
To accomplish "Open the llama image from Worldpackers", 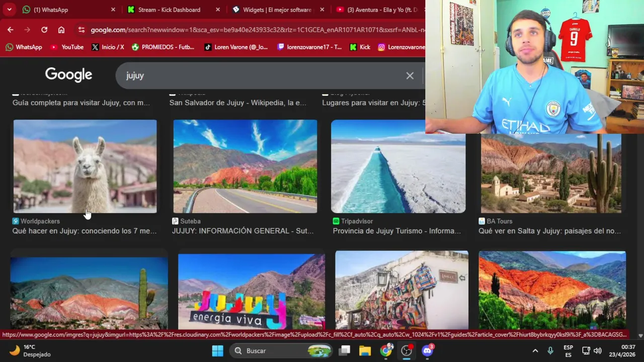I will click(x=85, y=166).
